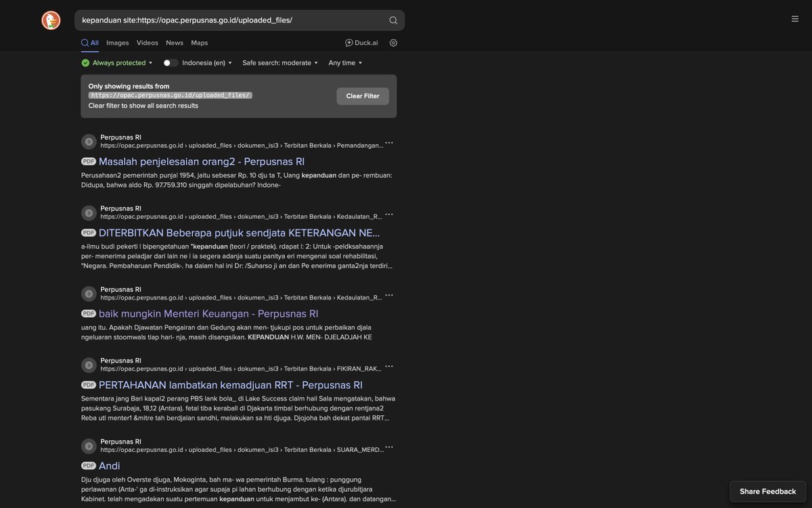Switch to Images tab
The image size is (812, 508).
coord(118,43)
